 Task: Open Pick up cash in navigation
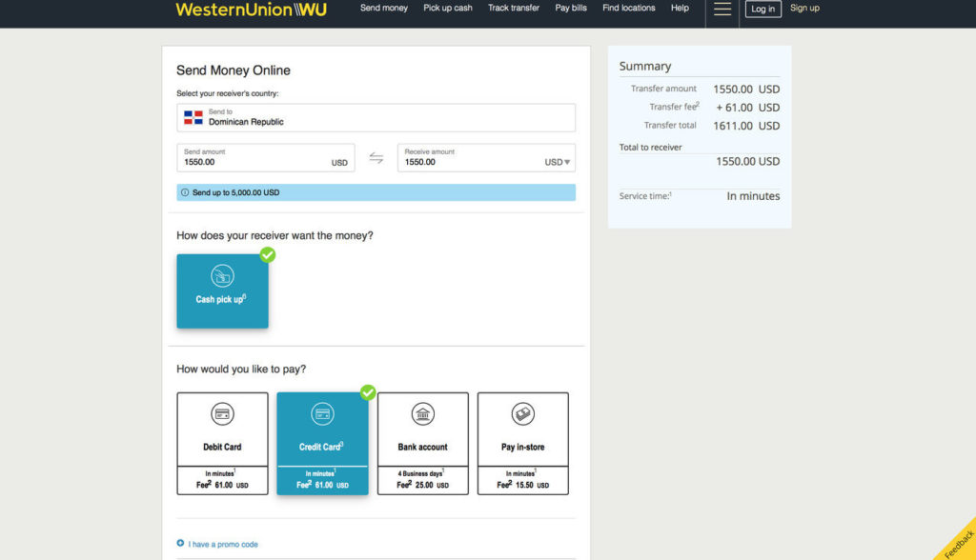448,8
